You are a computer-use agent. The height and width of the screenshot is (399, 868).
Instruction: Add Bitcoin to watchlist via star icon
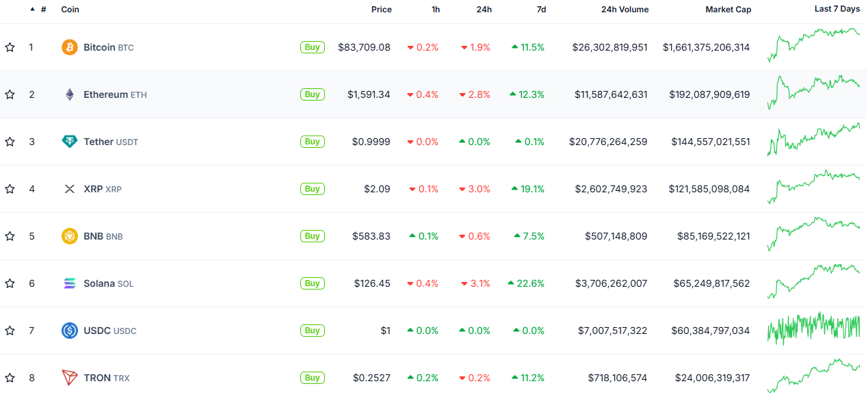[10, 47]
